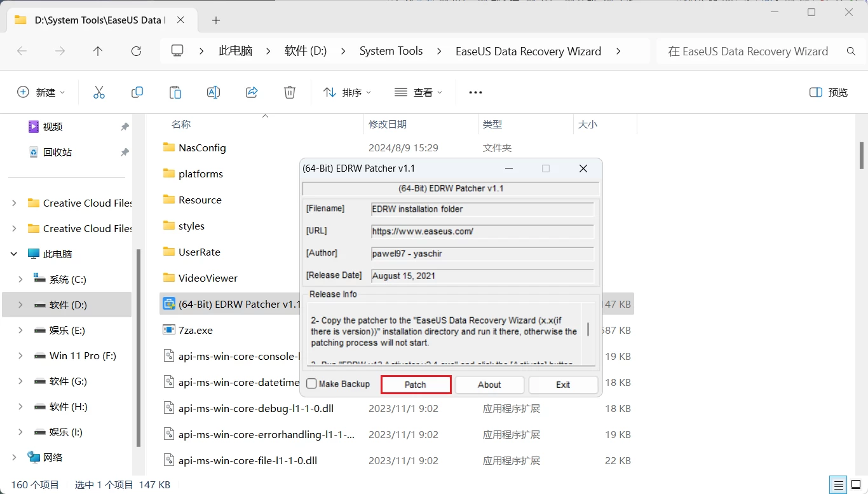Select the VideoViewer folder
This screenshot has height=494, width=868.
pyautogui.click(x=208, y=278)
